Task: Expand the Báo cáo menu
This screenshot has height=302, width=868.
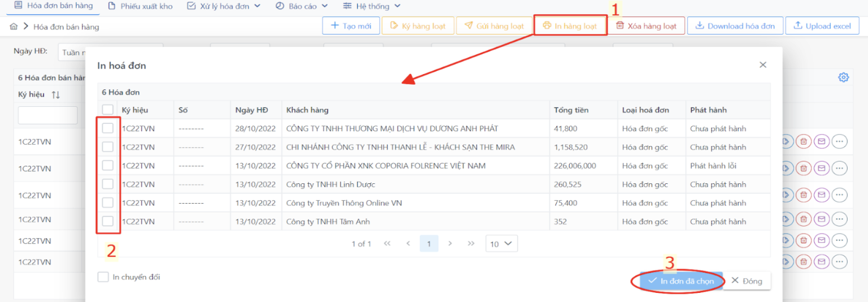Action: 302,6
